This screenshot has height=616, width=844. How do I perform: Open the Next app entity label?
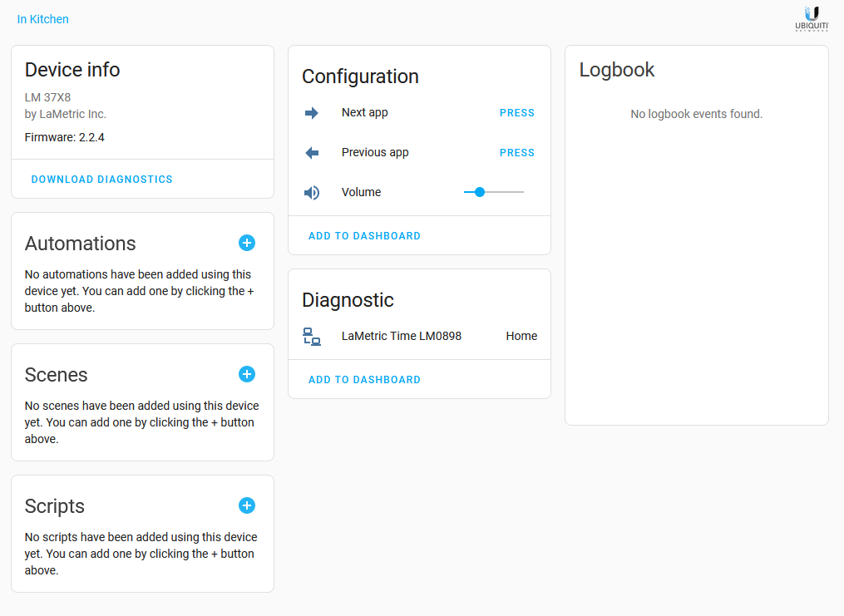point(364,112)
